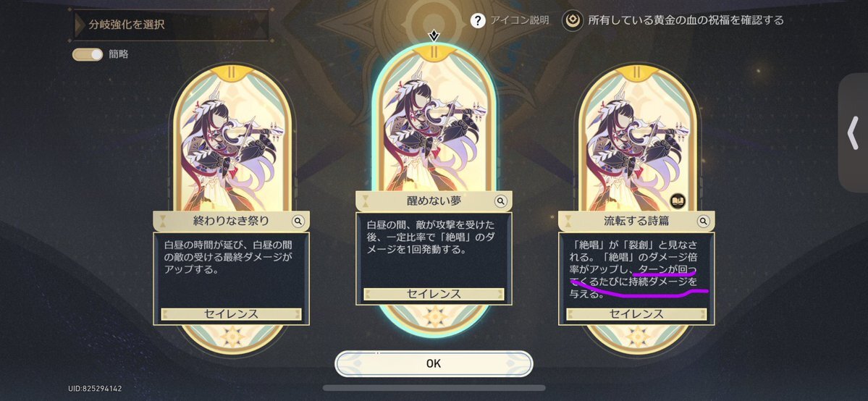The width and height of the screenshot is (868, 401).
Task: Click the down arrow marker above the middle card
Action: [434, 36]
